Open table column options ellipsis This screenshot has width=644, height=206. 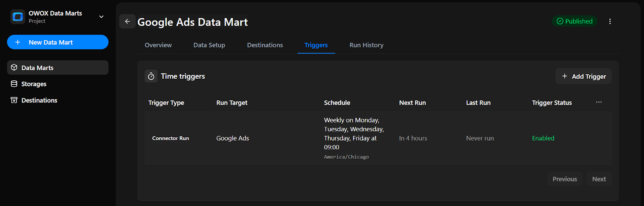pos(599,102)
